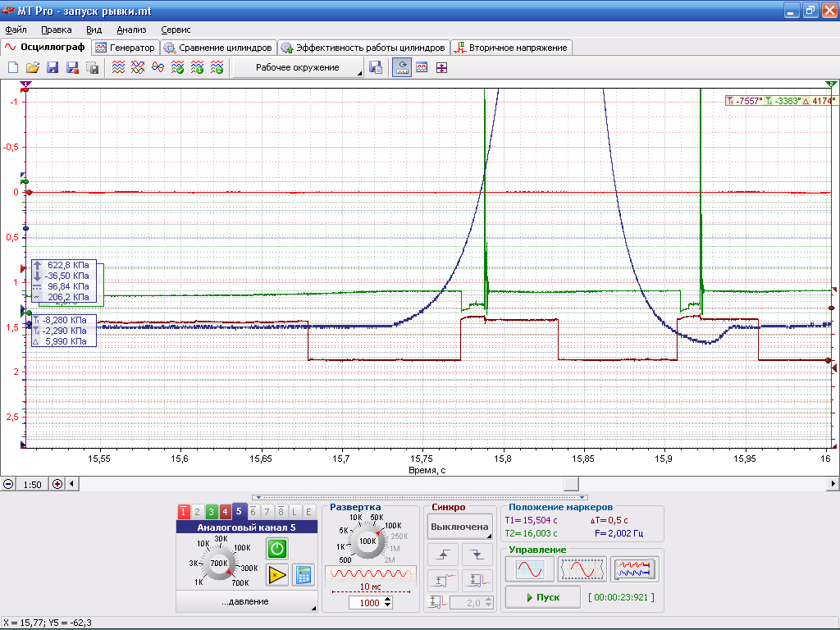Viewport: 840px width, 630px height.
Task: Open the '...давление' sensor type dropdown
Action: coord(246,601)
